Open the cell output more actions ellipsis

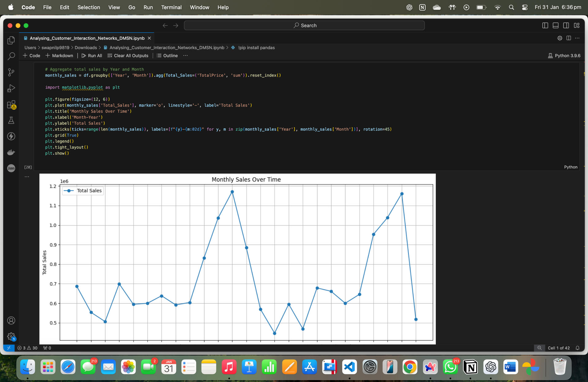coord(27,177)
